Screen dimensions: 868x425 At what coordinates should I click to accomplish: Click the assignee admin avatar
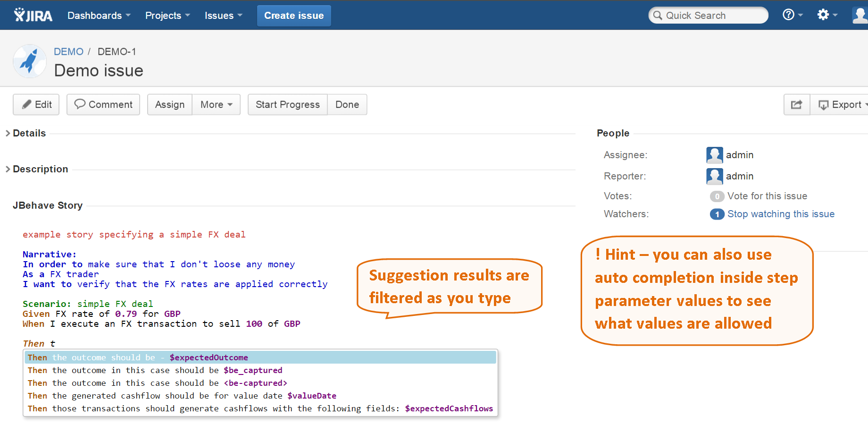click(x=715, y=155)
